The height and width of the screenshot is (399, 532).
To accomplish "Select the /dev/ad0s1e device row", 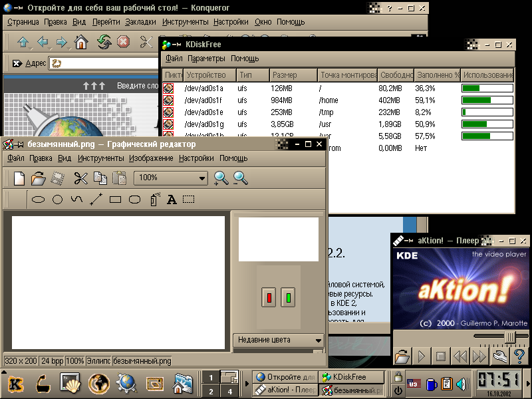I will [x=338, y=112].
